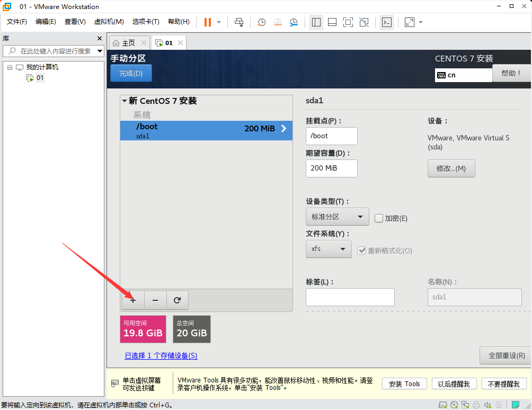
Task: Collapse the 新 CentOS 7 安装 section
Action: point(125,101)
